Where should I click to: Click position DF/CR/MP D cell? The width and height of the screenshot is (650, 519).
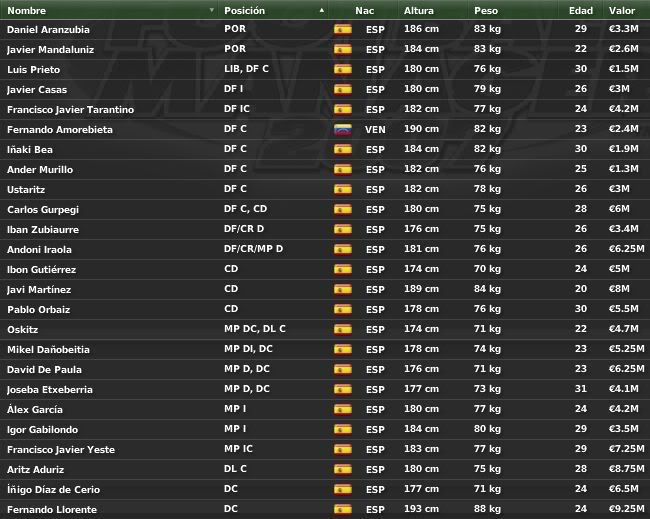253,249
